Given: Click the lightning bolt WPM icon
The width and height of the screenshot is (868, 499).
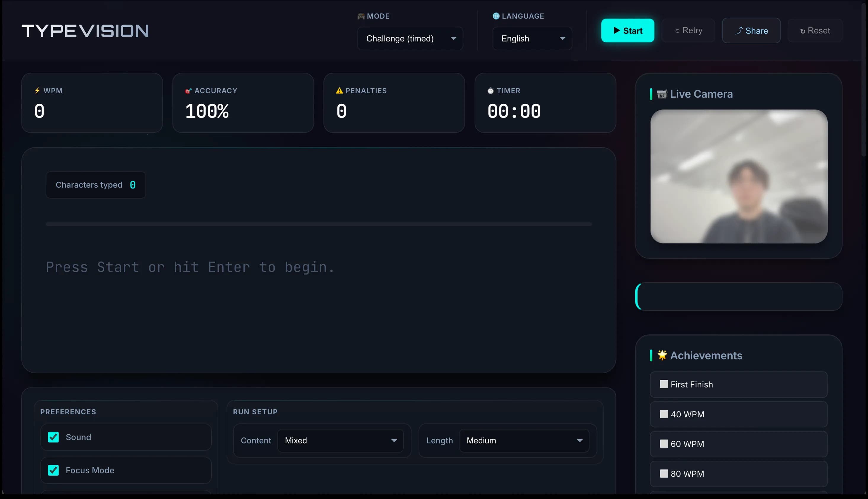Looking at the screenshot, I should (37, 91).
